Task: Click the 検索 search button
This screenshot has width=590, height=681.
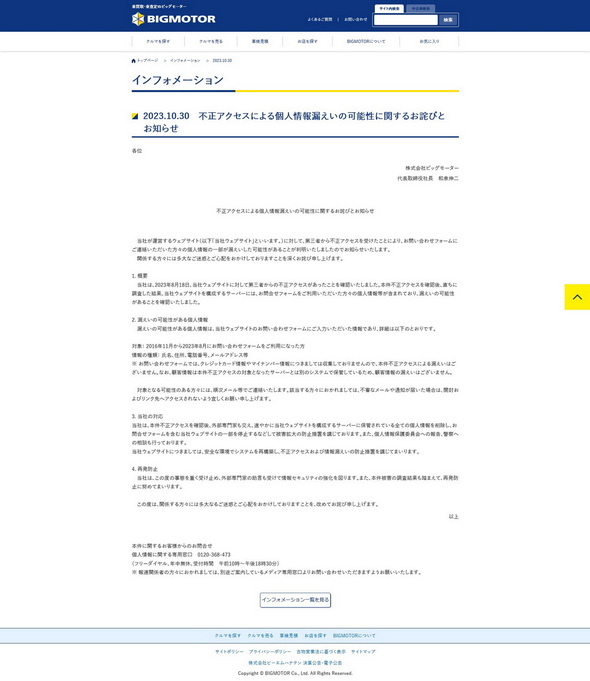Action: (x=448, y=20)
